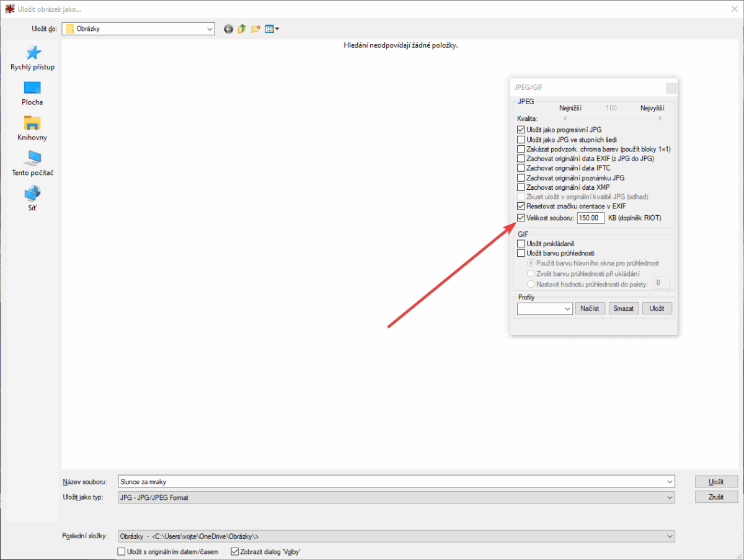The height and width of the screenshot is (560, 744).
Task: Click the Zrušit button
Action: coord(716,497)
